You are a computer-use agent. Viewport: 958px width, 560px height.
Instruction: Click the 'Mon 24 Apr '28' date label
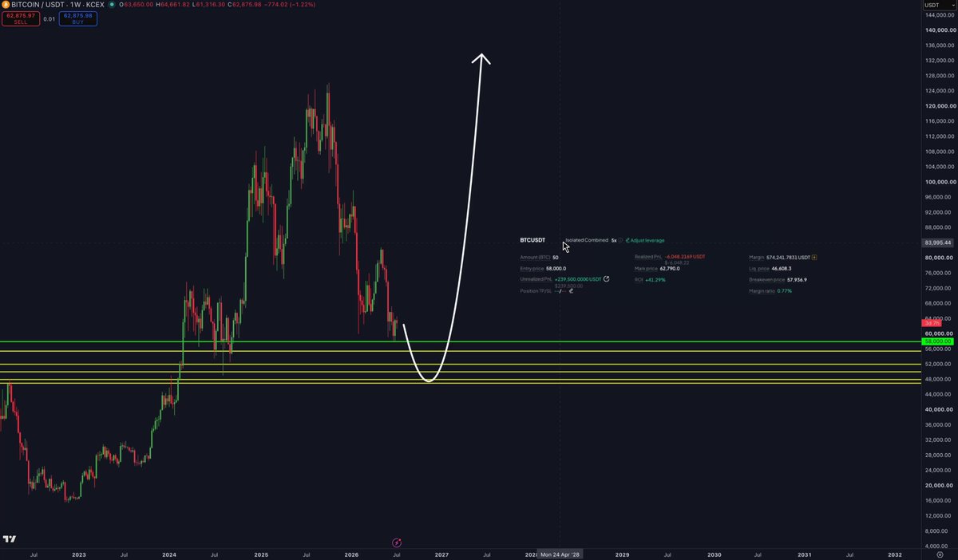point(559,554)
